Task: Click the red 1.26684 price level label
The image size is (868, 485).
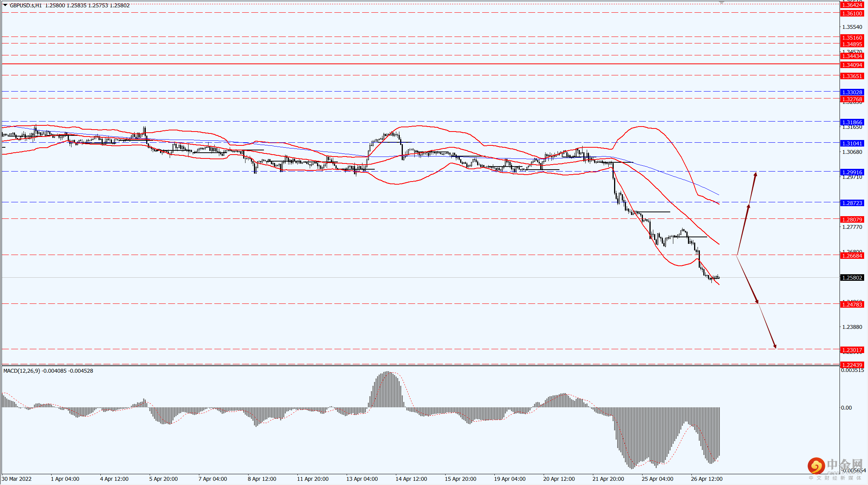Action: point(852,256)
